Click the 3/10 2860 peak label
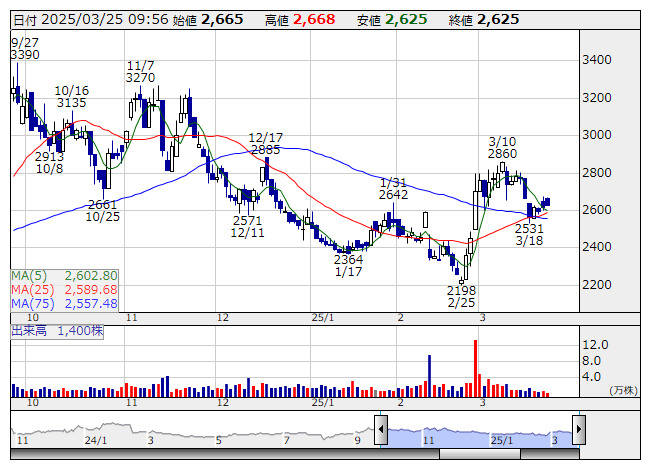Viewport: 653px width, 470px height. point(502,148)
